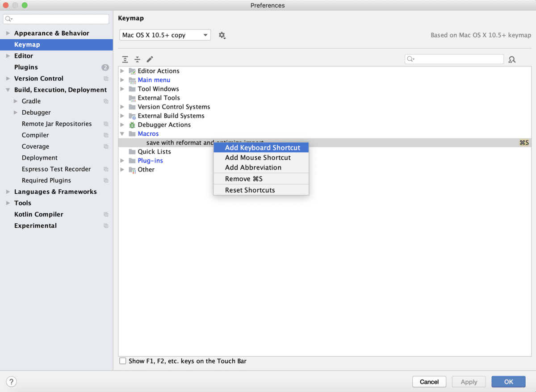Viewport: 536px width, 392px height.
Task: Choose Add Mouse Shortcut from context menu
Action: pos(261,158)
